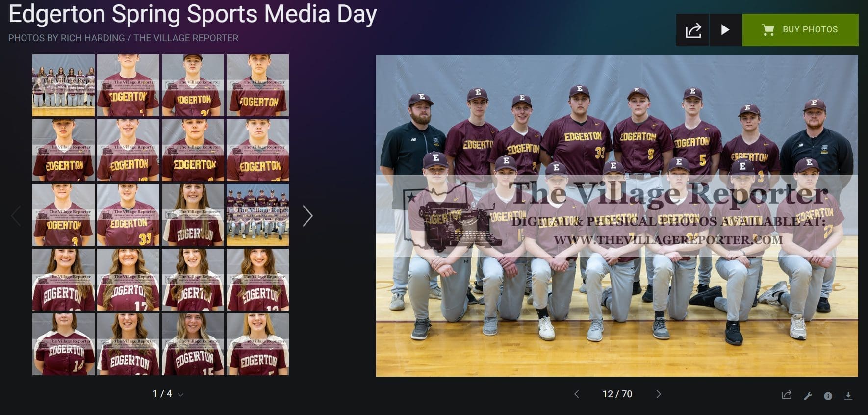Open the wrench tools icon
868x415 pixels.
tap(808, 396)
